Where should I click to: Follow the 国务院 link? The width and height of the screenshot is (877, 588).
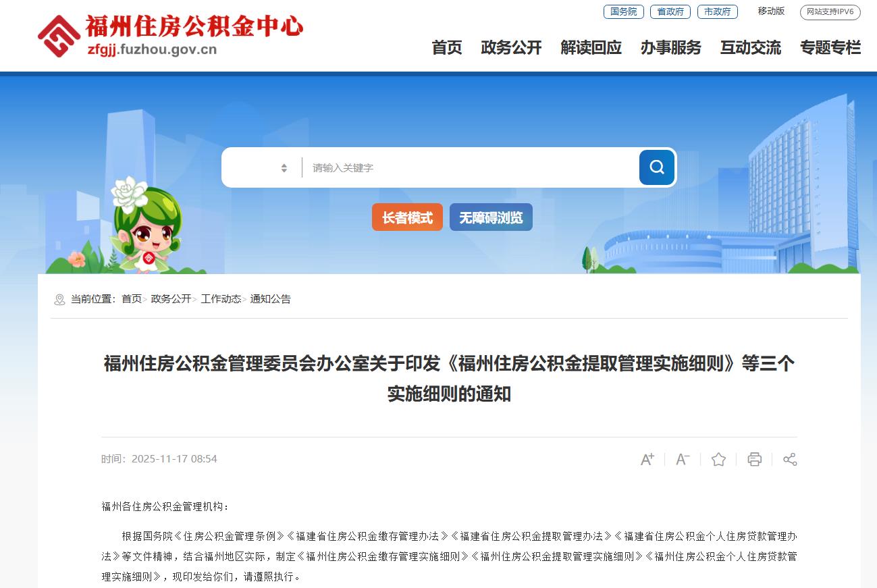pos(623,11)
